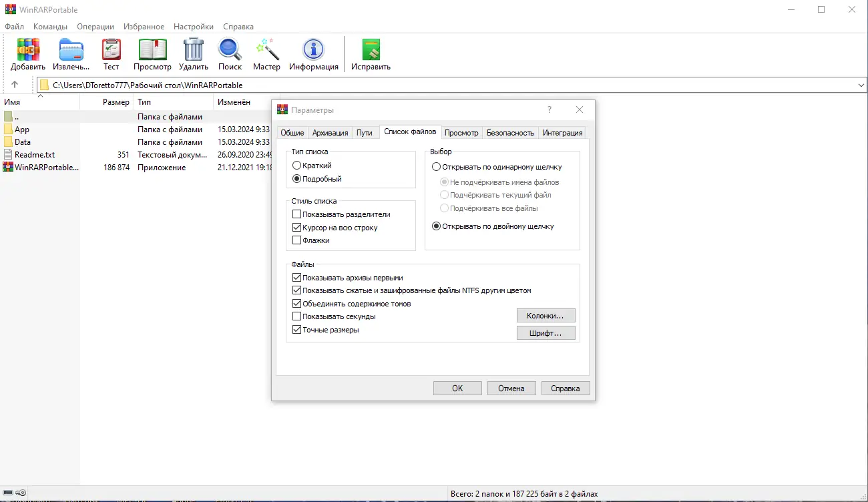Toggle Точные размеры checkbox

coord(297,330)
